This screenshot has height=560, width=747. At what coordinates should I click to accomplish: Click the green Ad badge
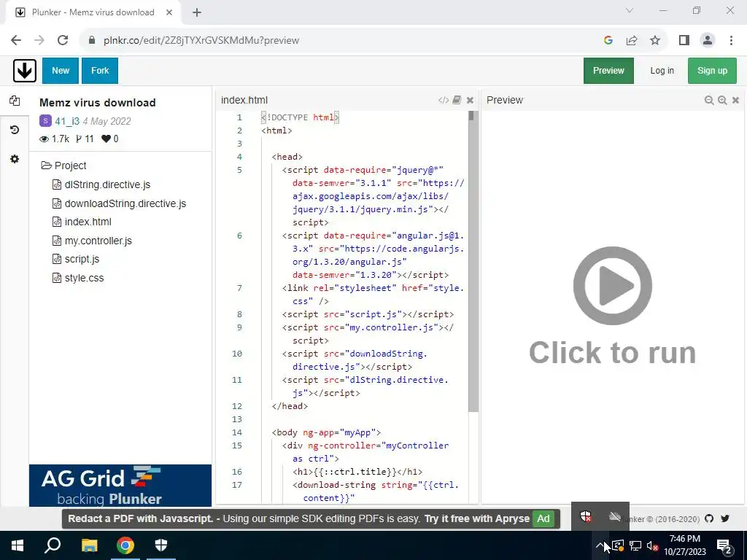point(543,518)
